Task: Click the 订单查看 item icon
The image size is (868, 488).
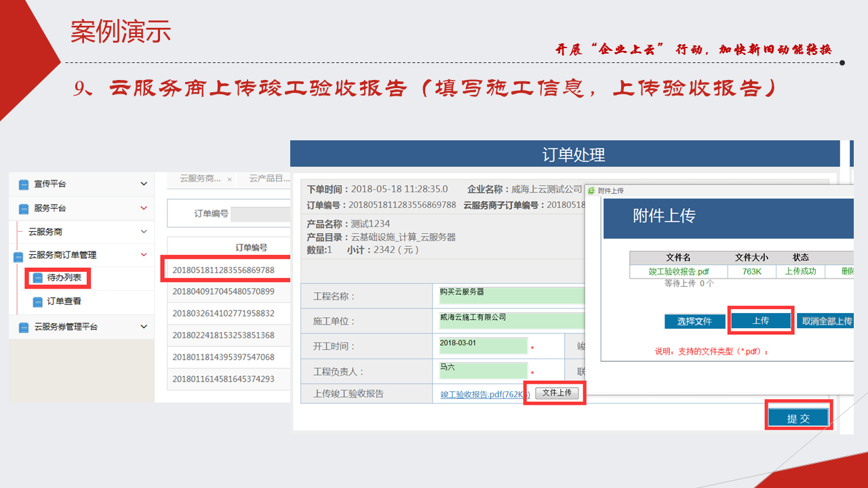Action: click(x=38, y=302)
